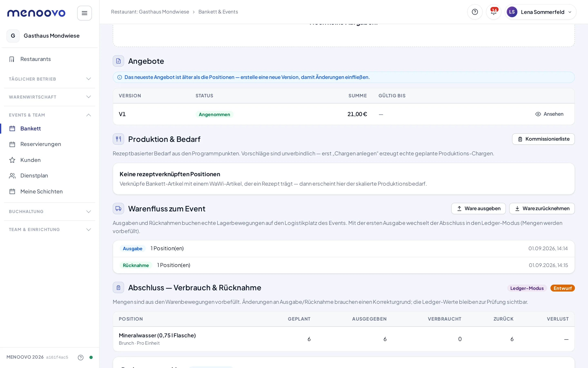
Task: Click the Warenfluss truck icon
Action: pyautogui.click(x=118, y=209)
